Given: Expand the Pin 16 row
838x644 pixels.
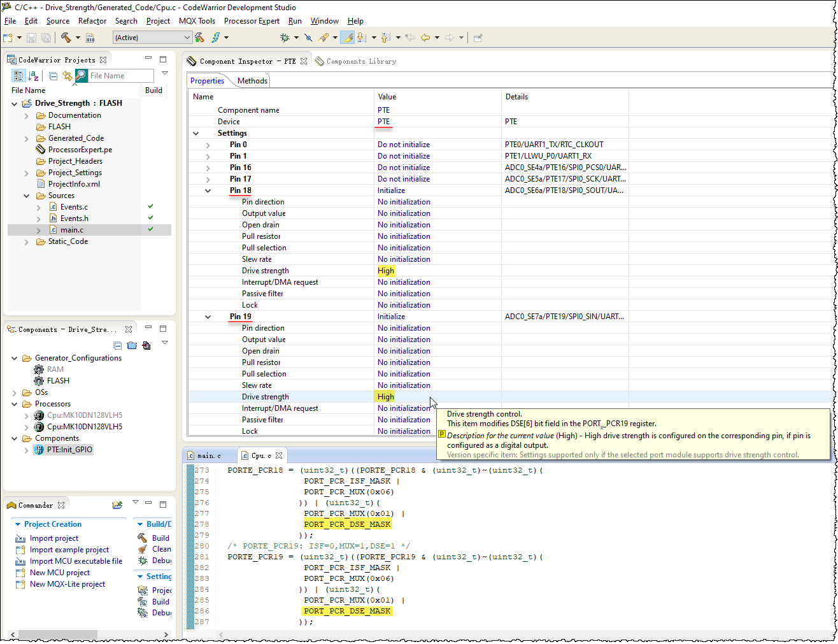Looking at the screenshot, I should click(x=208, y=168).
